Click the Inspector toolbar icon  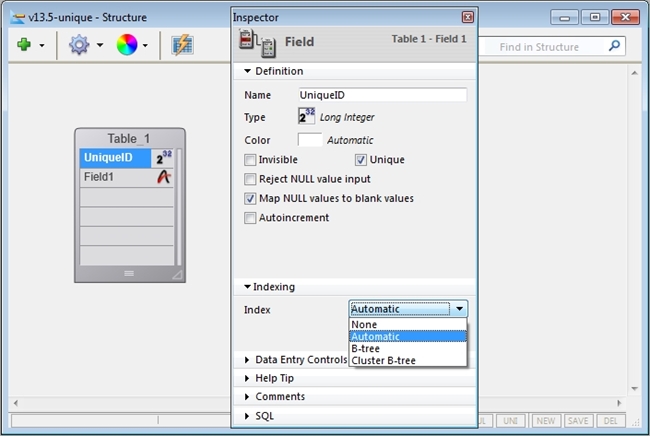point(182,45)
